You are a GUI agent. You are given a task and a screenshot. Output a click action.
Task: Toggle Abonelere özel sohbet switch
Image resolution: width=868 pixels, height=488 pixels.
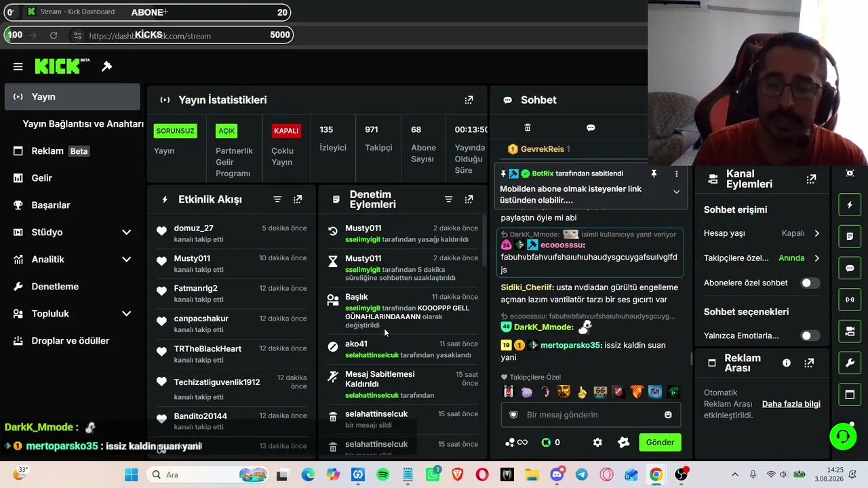[810, 283]
